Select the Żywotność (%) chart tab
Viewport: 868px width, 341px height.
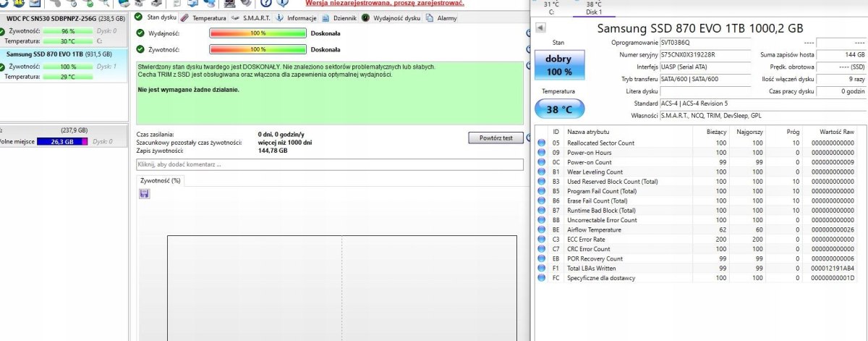pos(161,180)
